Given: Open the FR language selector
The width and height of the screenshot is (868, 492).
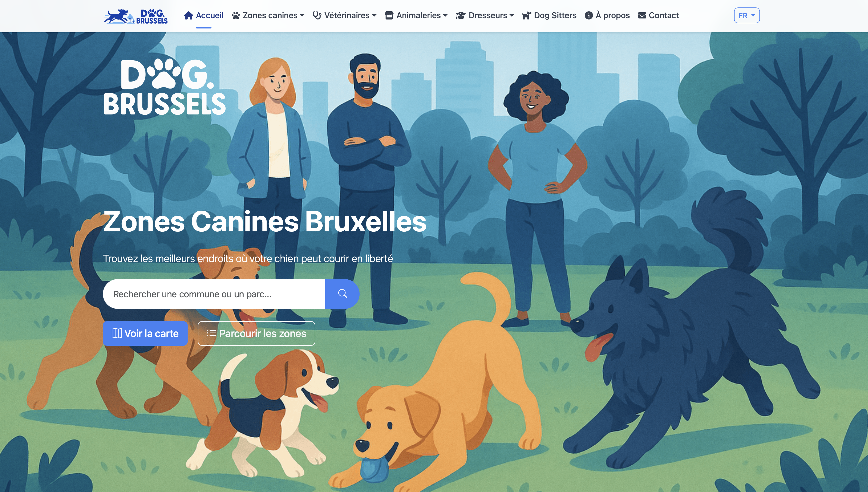Looking at the screenshot, I should pyautogui.click(x=746, y=16).
